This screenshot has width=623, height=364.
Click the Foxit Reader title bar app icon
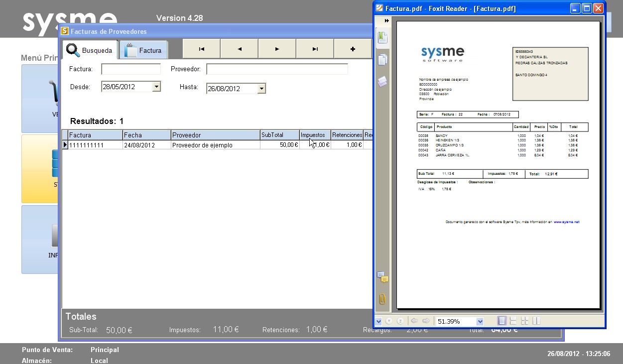point(379,8)
